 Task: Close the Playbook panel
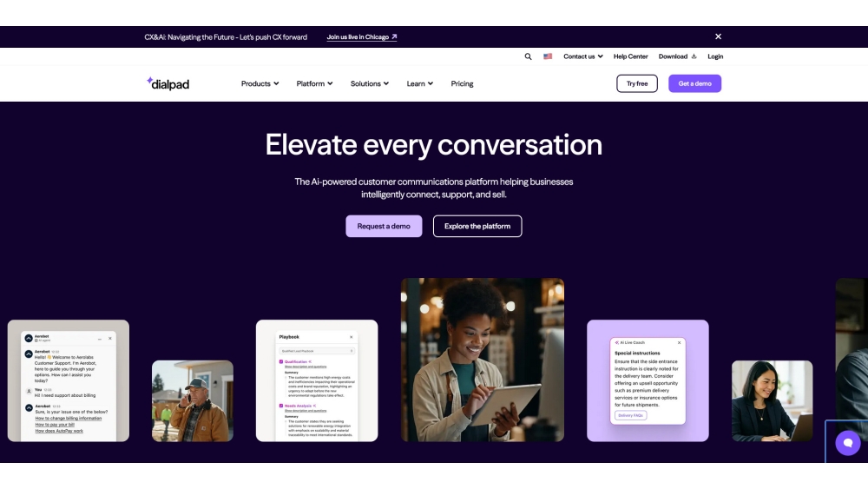coord(352,336)
